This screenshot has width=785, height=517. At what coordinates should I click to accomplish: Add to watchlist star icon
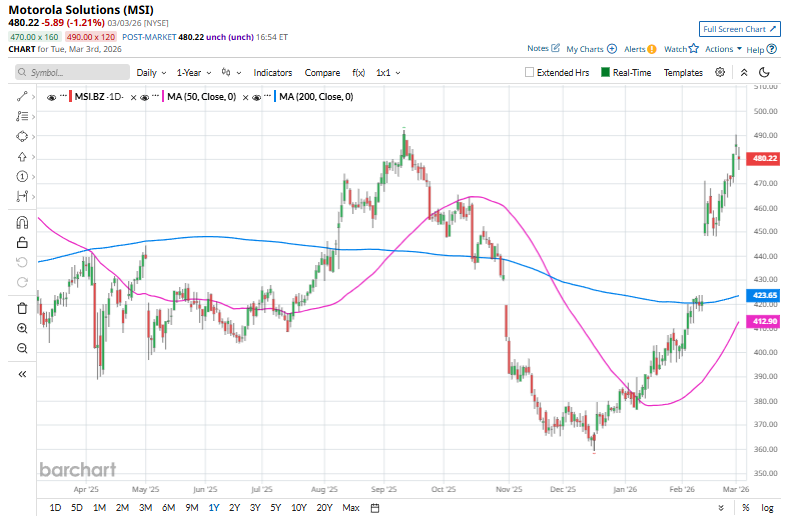(693, 49)
